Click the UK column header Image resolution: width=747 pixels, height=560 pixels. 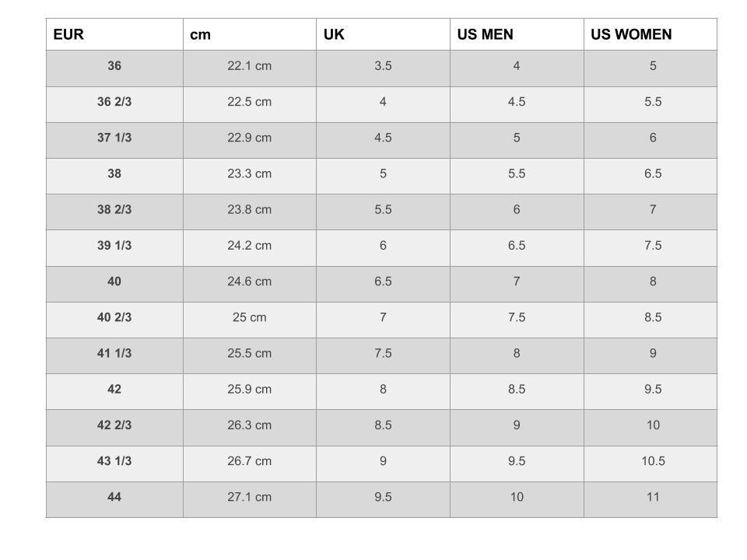[x=383, y=34]
